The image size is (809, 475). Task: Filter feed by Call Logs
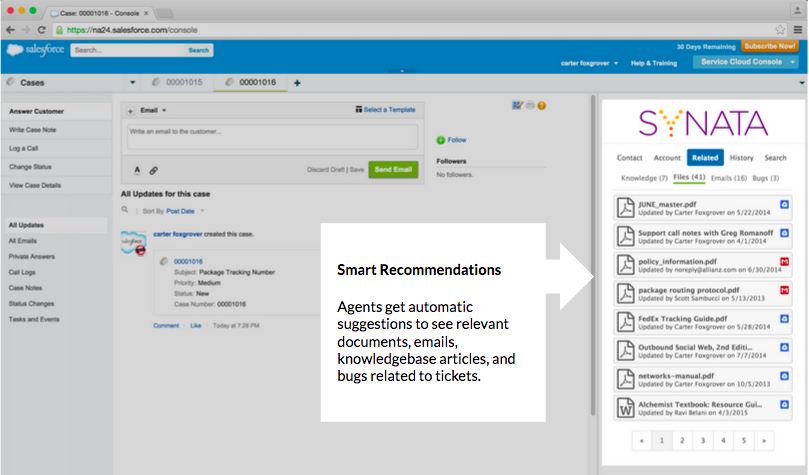(22, 272)
